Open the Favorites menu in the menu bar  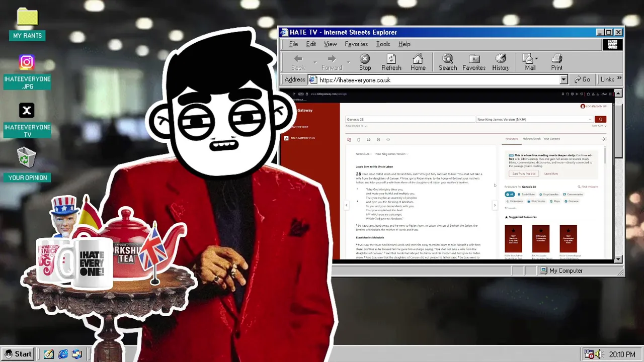pos(356,44)
